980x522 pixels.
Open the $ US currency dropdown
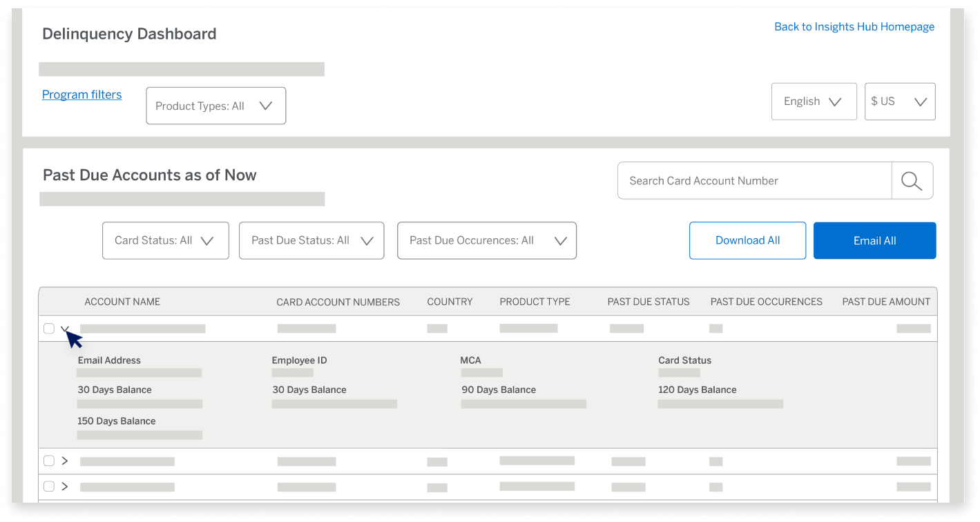point(899,101)
